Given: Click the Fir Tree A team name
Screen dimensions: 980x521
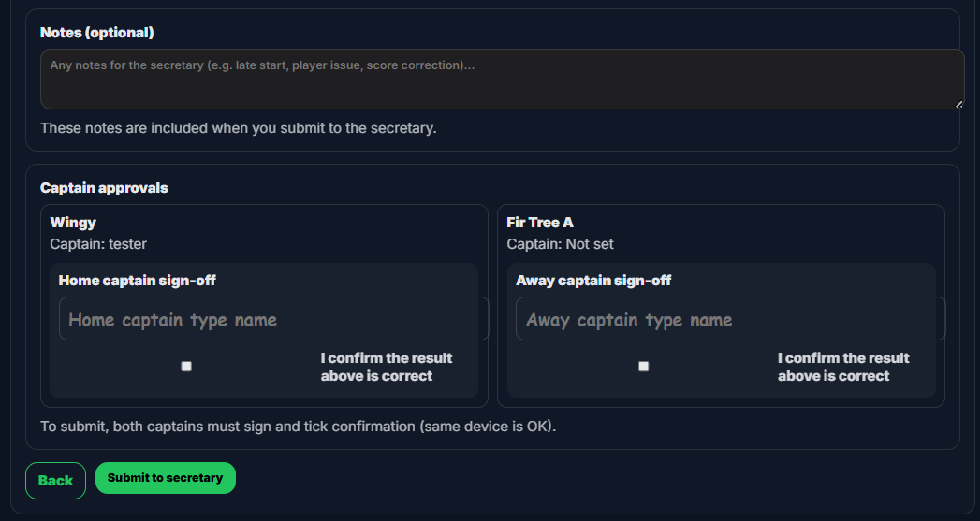Looking at the screenshot, I should tap(539, 223).
